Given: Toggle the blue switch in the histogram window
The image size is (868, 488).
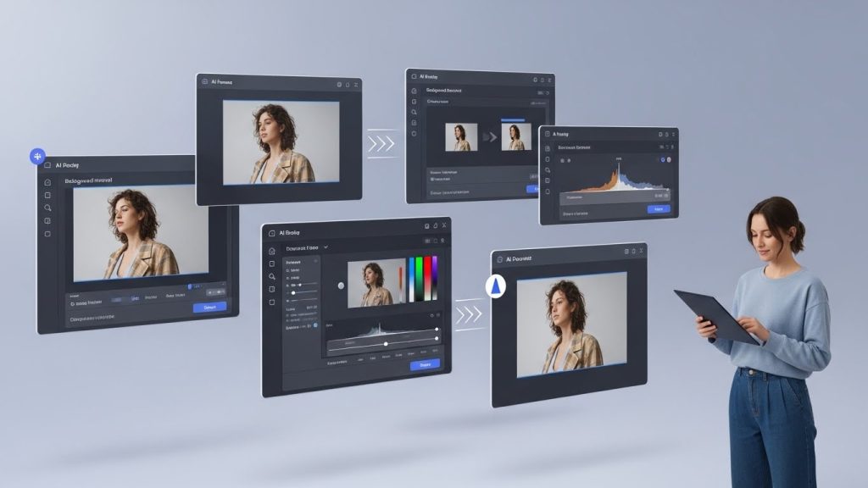Looking at the screenshot, I should 663,159.
